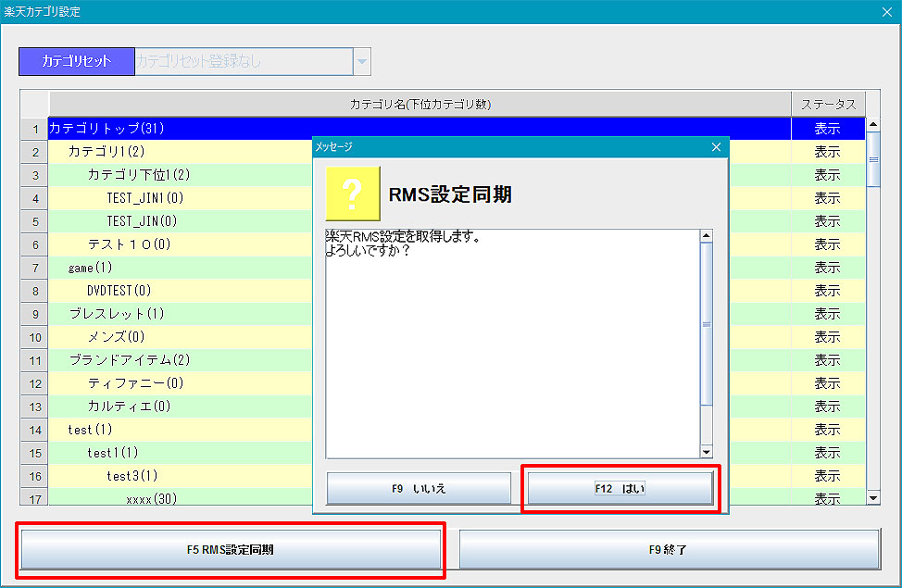Click the message text area
The image size is (902, 588).
pyautogui.click(x=512, y=344)
